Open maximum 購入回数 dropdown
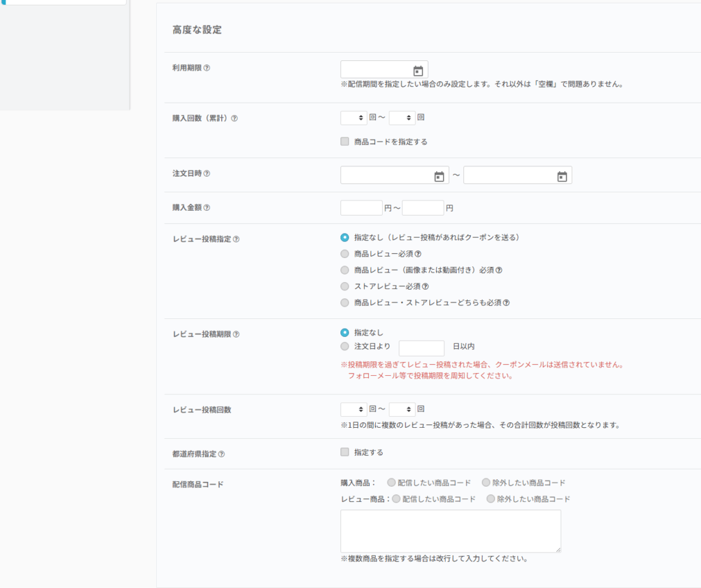This screenshot has height=588, width=701. coord(402,118)
